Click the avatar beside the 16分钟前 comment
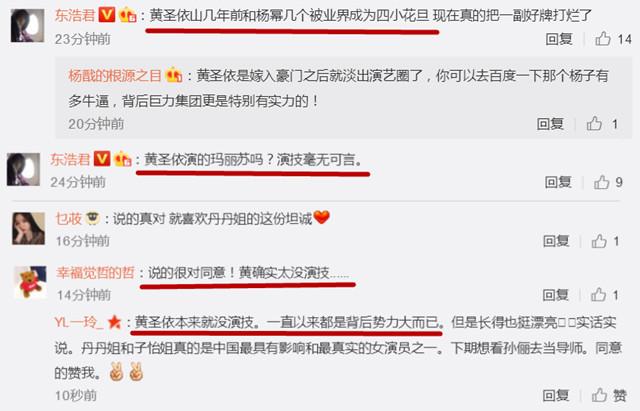 [x=28, y=228]
